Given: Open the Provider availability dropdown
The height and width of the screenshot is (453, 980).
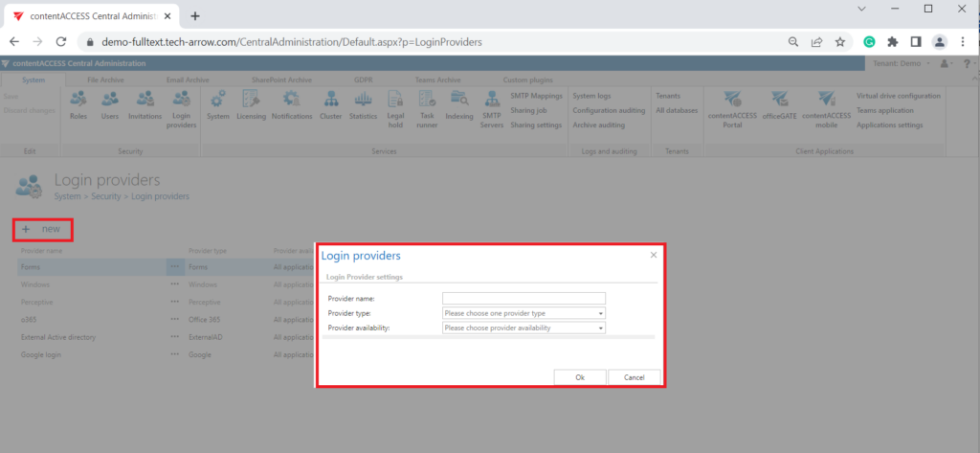Looking at the screenshot, I should click(x=523, y=328).
